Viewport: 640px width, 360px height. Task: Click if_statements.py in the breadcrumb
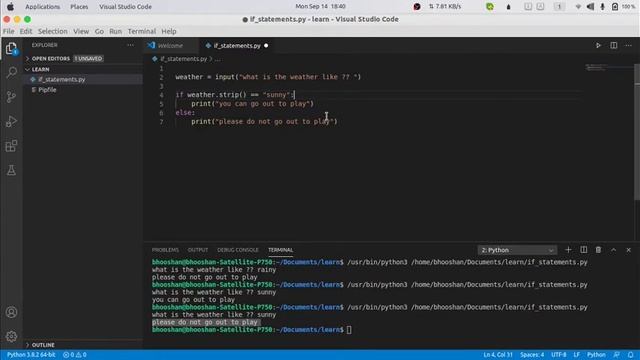[183, 59]
